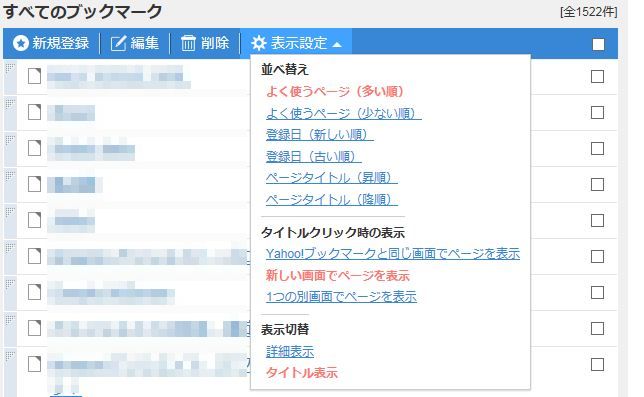This screenshot has height=397, width=644.
Task: Sort by ページタイトル(降順)
Action: (331, 200)
